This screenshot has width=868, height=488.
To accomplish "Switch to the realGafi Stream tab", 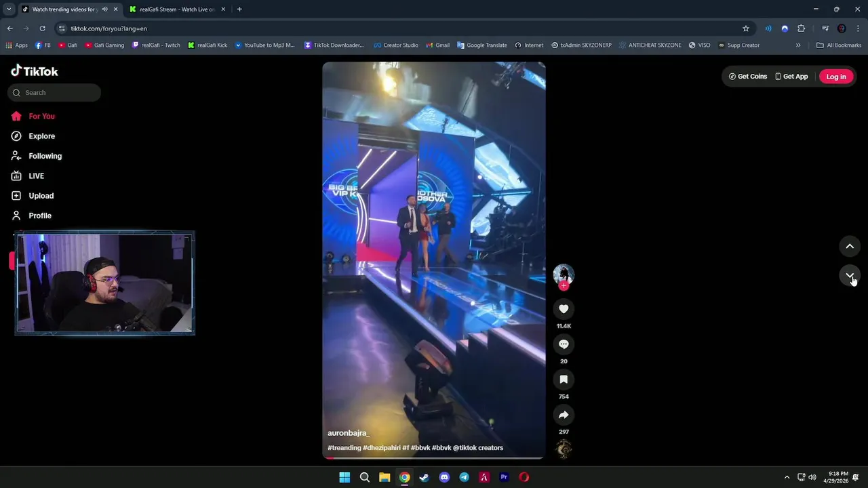I will pos(176,9).
